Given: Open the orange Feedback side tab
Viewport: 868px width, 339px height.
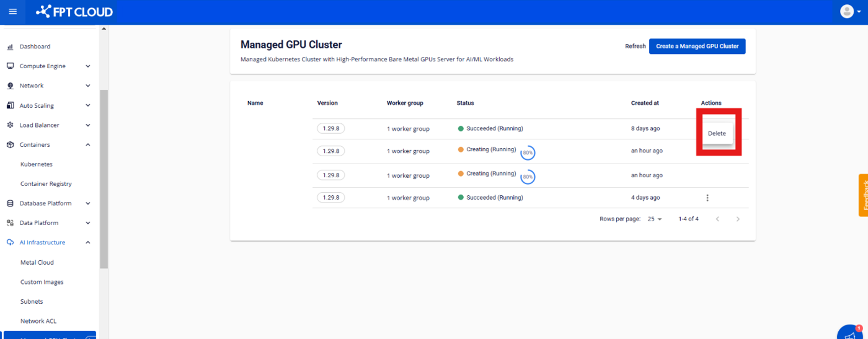Looking at the screenshot, I should click(863, 195).
